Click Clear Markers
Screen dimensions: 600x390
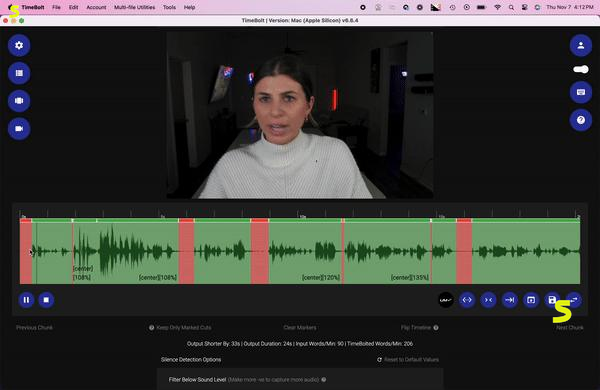click(x=300, y=328)
